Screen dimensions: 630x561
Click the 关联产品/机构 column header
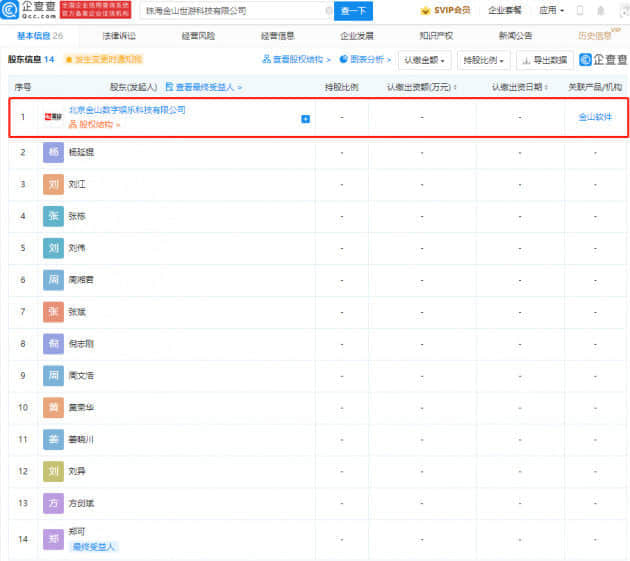pyautogui.click(x=595, y=87)
